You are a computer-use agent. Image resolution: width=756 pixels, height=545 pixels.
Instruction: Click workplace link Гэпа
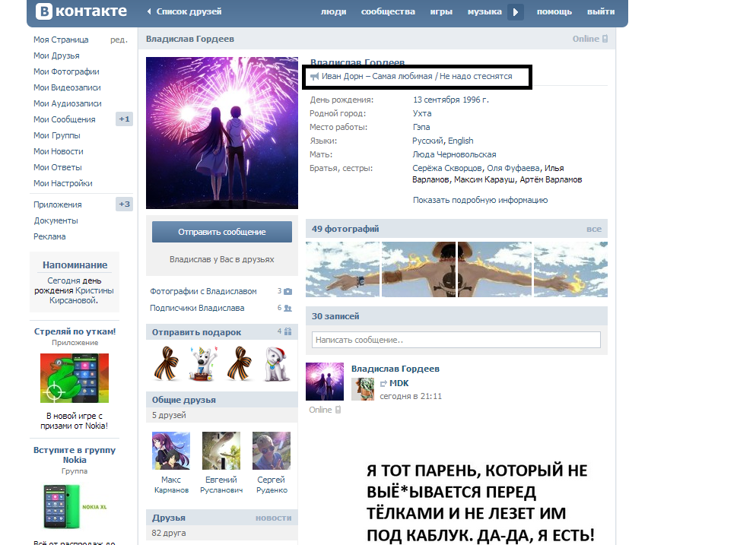(421, 127)
